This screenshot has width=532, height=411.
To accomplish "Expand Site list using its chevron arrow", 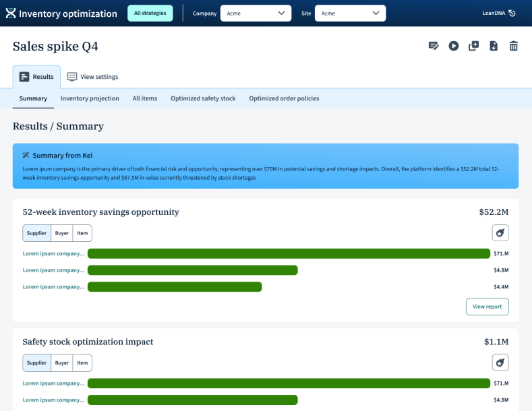I will [x=376, y=13].
